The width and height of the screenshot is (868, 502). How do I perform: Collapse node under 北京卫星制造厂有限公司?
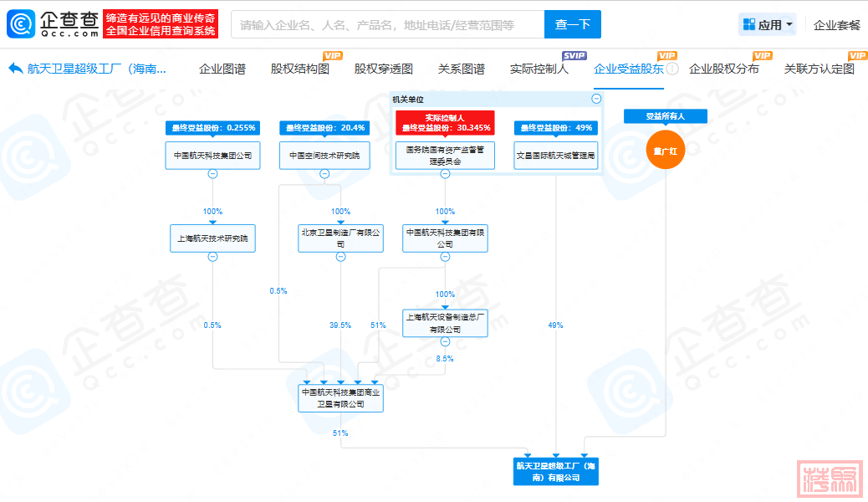[341, 257]
